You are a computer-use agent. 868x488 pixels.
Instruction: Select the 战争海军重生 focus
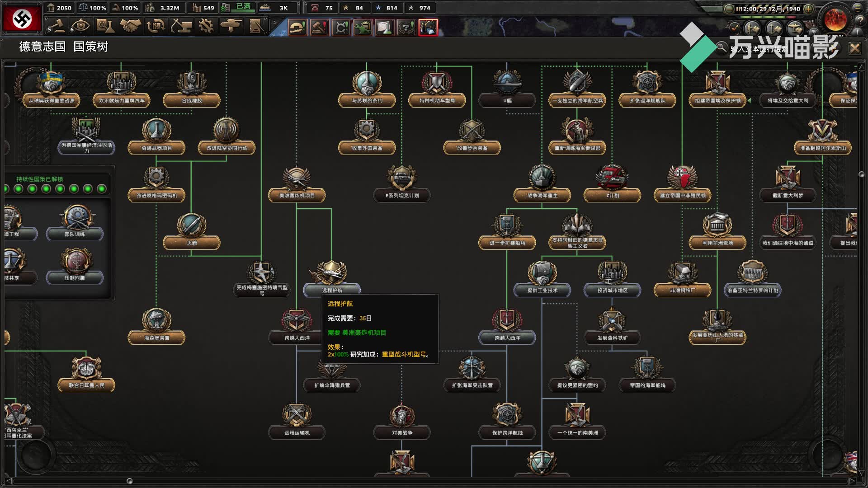pyautogui.click(x=542, y=184)
